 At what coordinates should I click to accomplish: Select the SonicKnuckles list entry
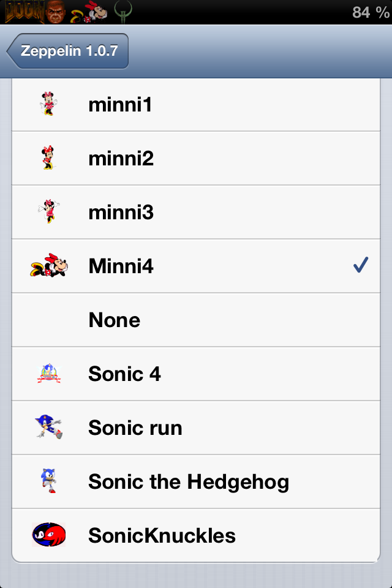tap(162, 535)
